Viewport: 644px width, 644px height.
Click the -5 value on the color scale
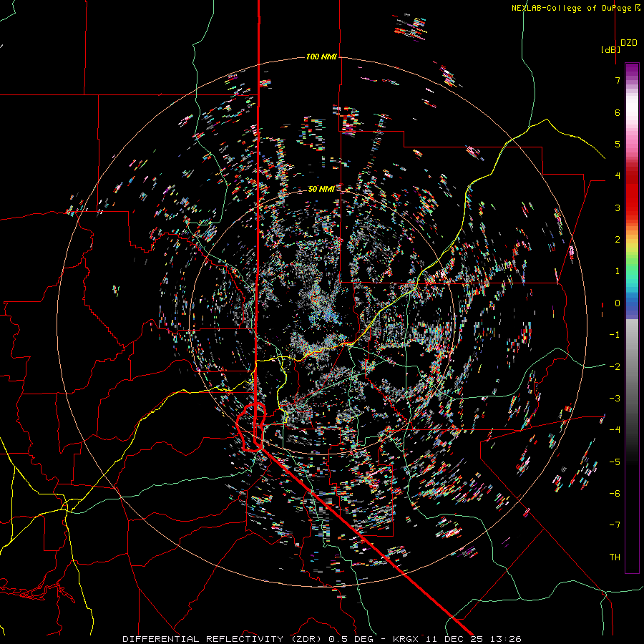tap(615, 462)
